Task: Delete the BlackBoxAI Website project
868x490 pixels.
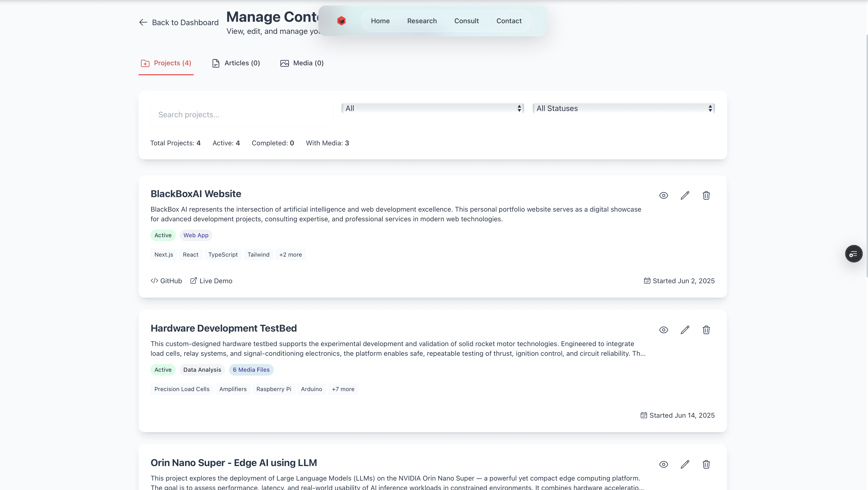Action: tap(706, 195)
